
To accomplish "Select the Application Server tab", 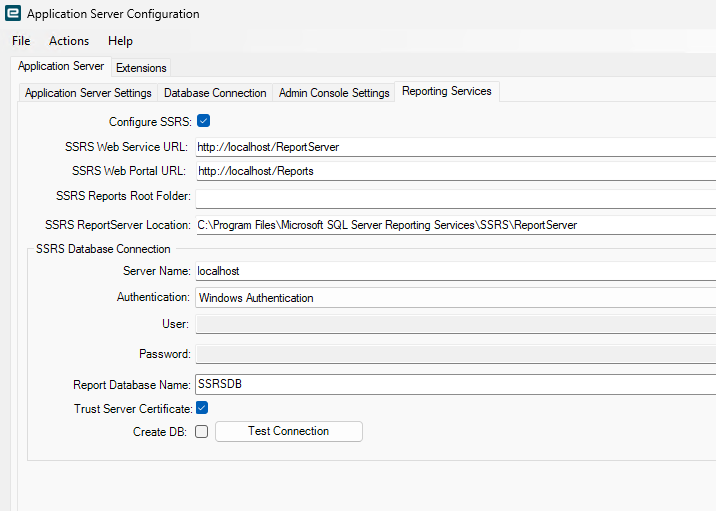I will (x=61, y=66).
